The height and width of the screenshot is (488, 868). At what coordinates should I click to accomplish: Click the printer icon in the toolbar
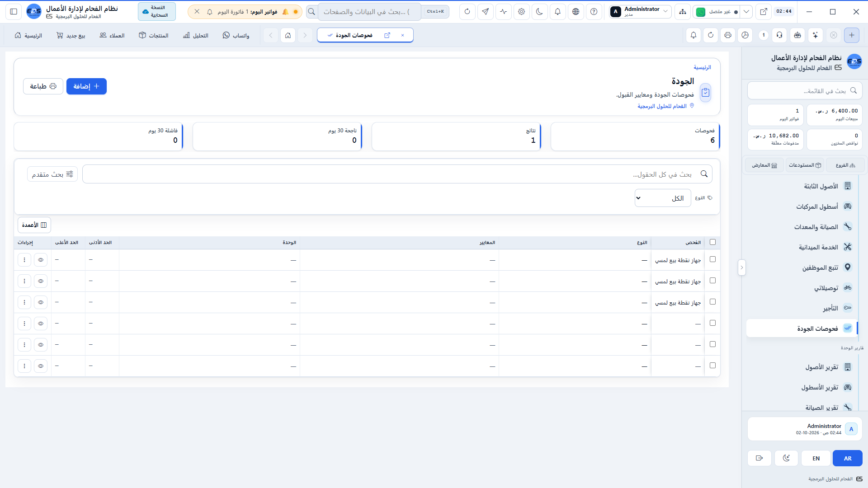point(728,35)
